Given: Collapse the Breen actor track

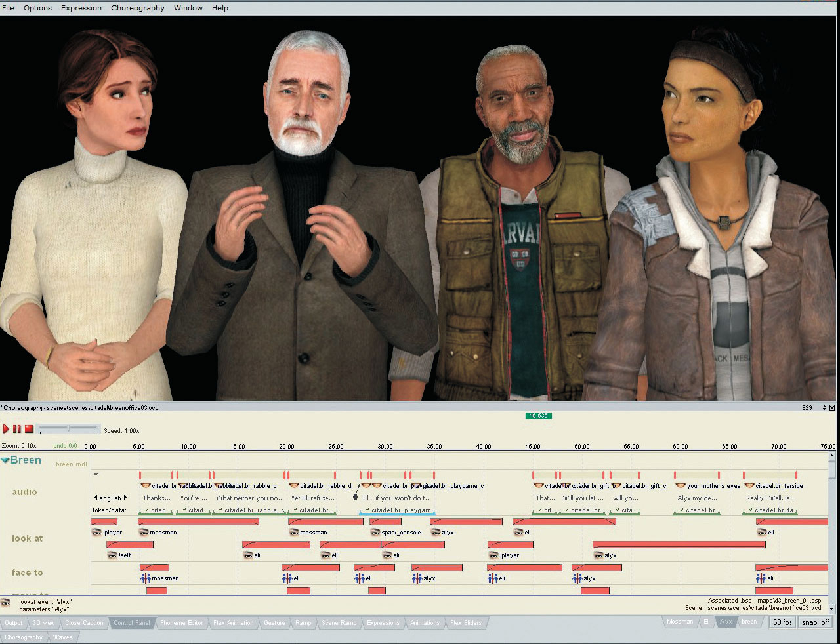Looking at the screenshot, I should click(5, 460).
